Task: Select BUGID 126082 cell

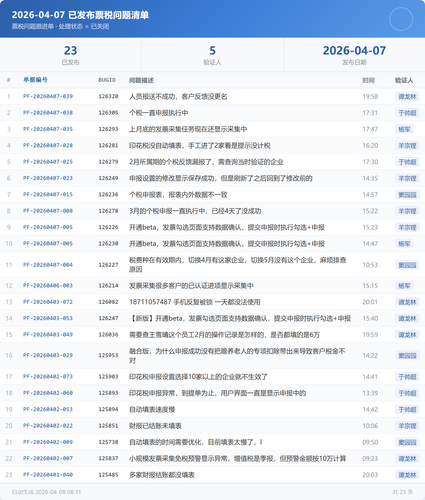Action: click(x=108, y=302)
